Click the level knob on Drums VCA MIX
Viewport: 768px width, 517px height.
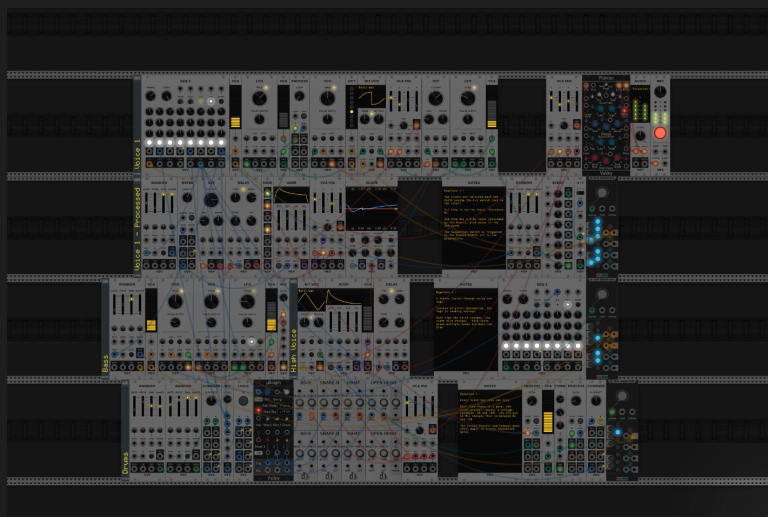(419, 431)
